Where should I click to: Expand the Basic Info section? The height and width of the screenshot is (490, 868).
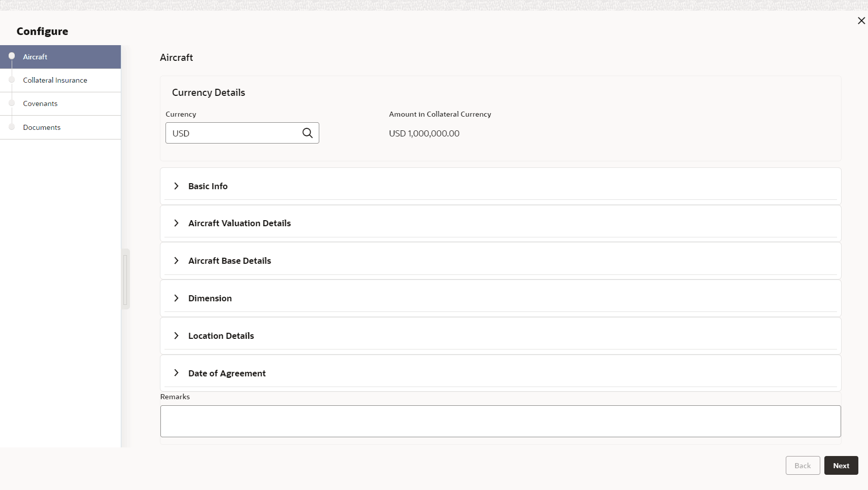click(x=176, y=186)
